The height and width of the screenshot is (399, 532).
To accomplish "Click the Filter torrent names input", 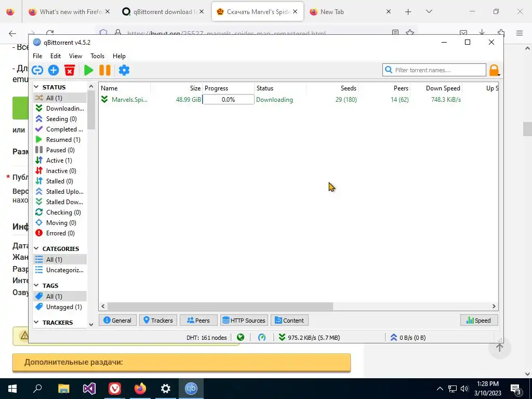I will pyautogui.click(x=434, y=70).
